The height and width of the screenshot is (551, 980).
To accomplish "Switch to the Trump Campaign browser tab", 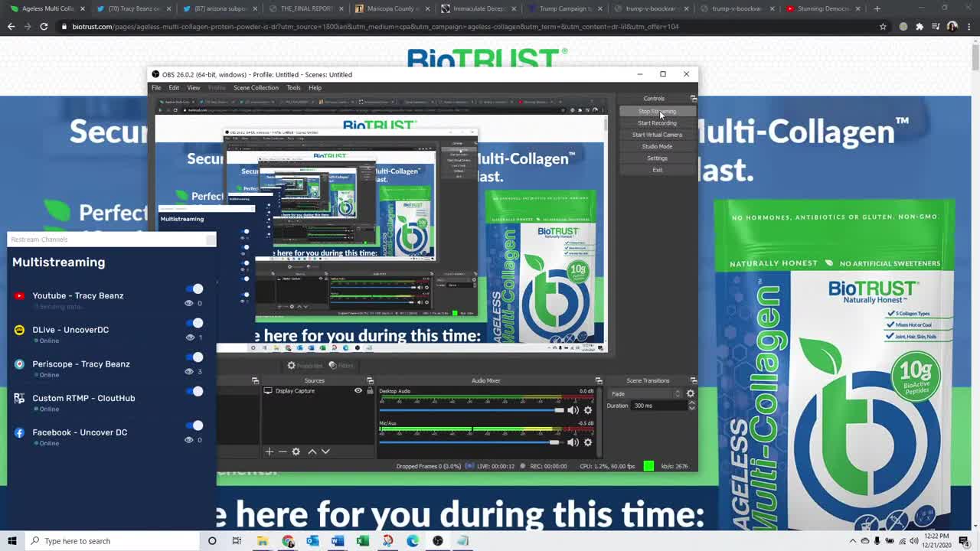I will click(565, 8).
